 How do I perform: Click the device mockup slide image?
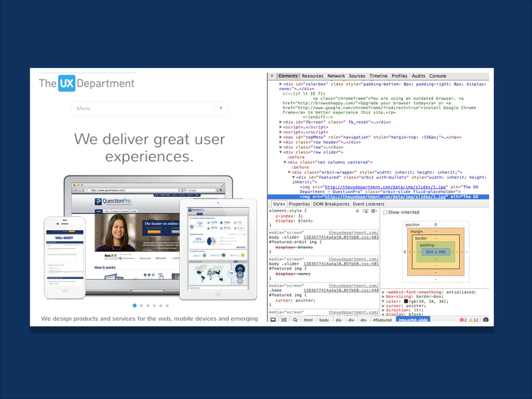[x=150, y=237]
